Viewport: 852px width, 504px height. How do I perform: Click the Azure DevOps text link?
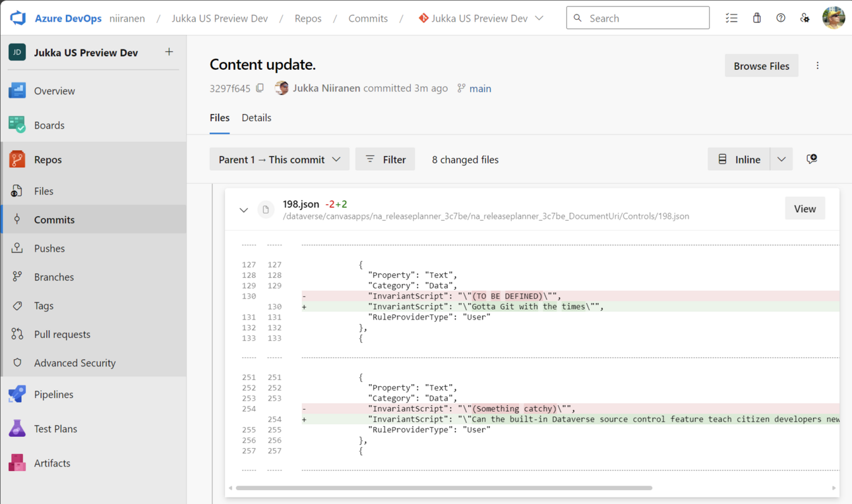pyautogui.click(x=68, y=18)
